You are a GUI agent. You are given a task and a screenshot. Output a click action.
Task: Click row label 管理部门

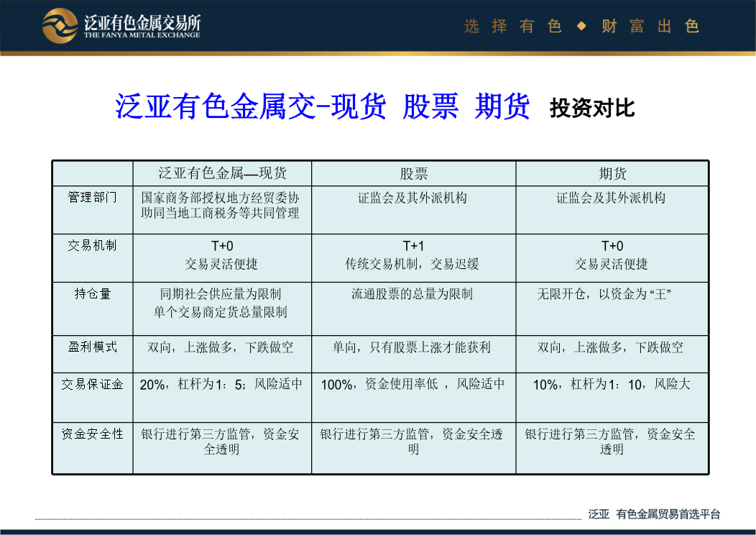pyautogui.click(x=92, y=197)
